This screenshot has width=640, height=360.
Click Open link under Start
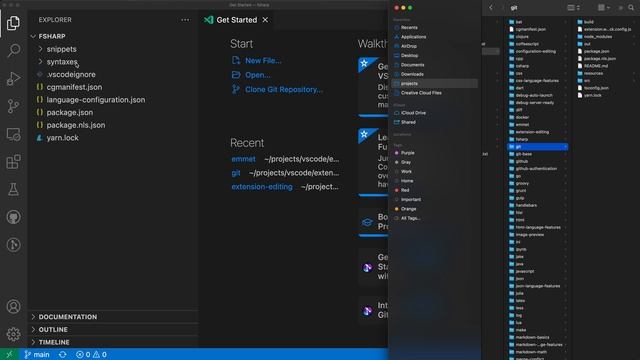pos(258,75)
